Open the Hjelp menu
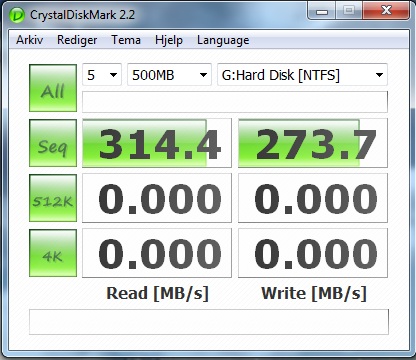416x360 pixels. point(169,40)
